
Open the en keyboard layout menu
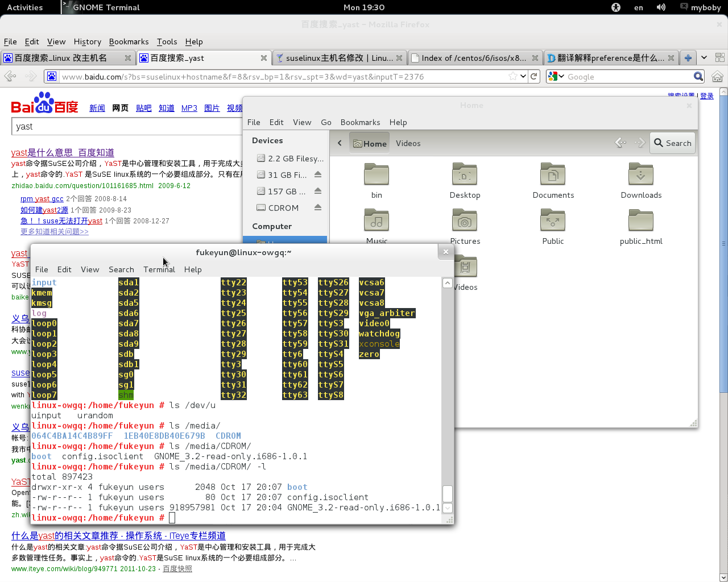(639, 7)
